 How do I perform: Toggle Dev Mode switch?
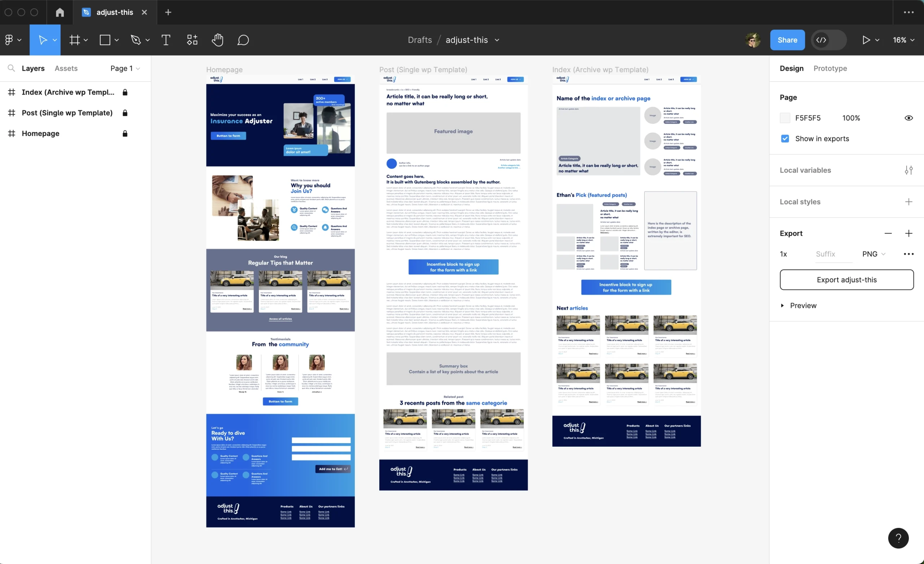[x=828, y=40]
